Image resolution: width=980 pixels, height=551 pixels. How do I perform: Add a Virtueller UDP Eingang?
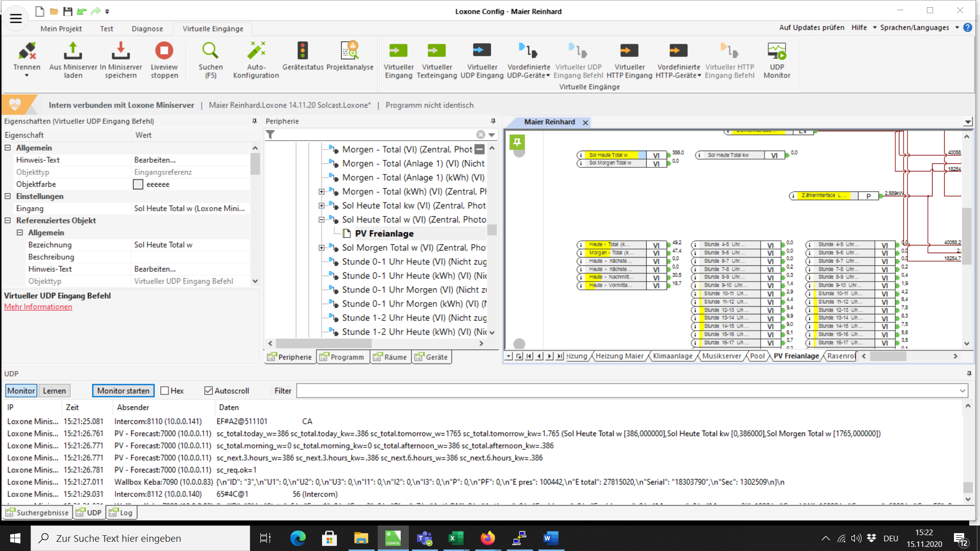(481, 51)
